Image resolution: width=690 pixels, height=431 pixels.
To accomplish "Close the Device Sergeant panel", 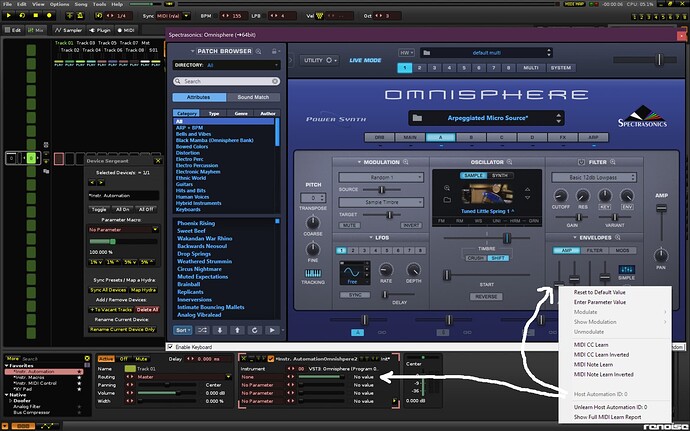I will tap(158, 161).
